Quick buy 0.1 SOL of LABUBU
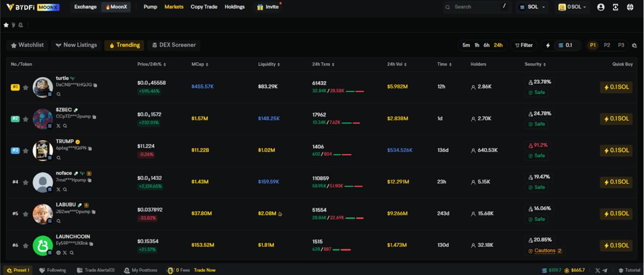 click(616, 214)
